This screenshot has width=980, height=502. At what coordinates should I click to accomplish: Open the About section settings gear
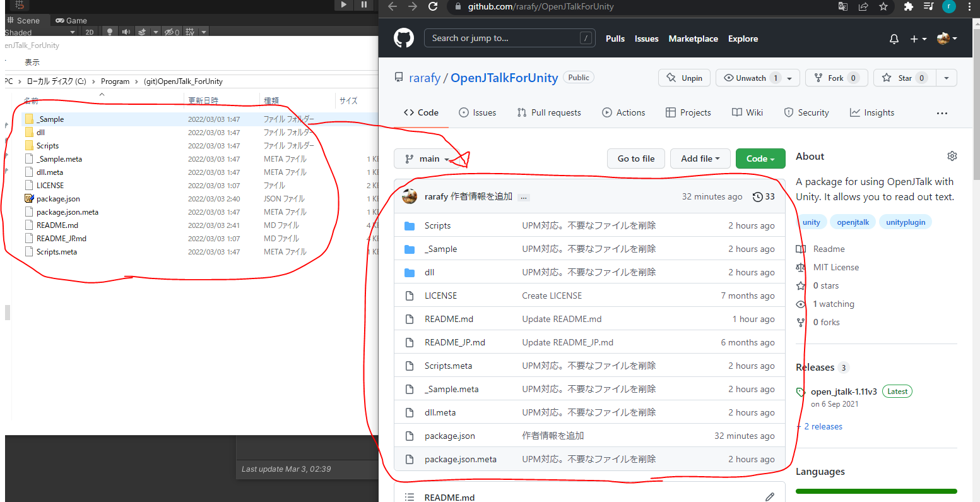952,155
